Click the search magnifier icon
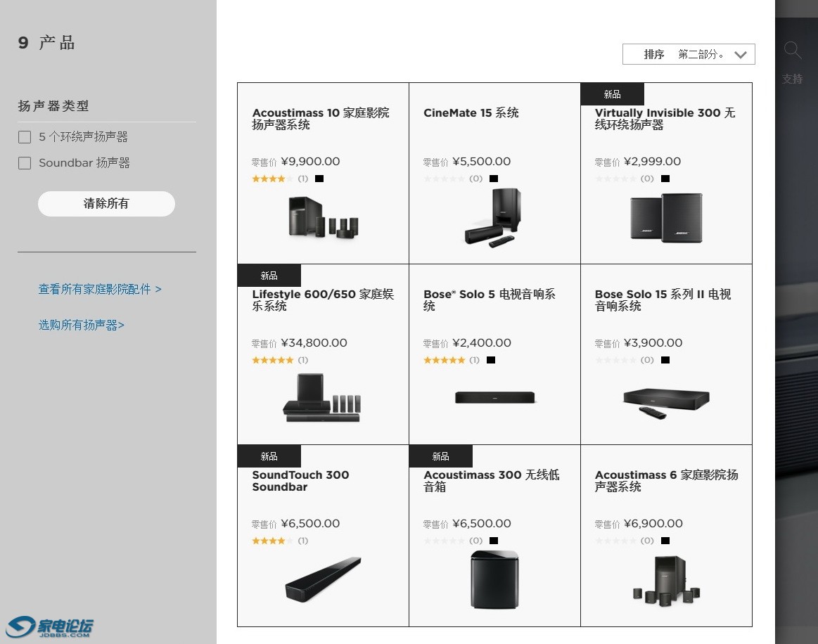The width and height of the screenshot is (818, 644). coord(793,51)
